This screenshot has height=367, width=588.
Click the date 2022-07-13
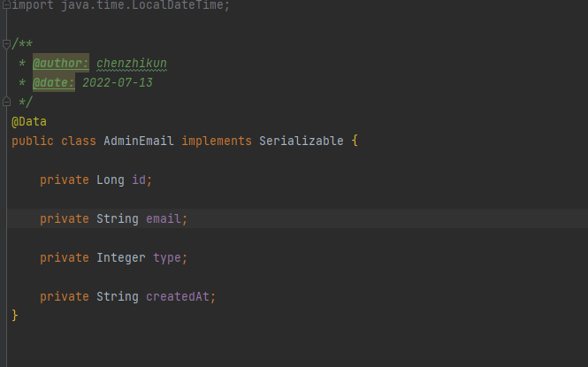pos(118,82)
